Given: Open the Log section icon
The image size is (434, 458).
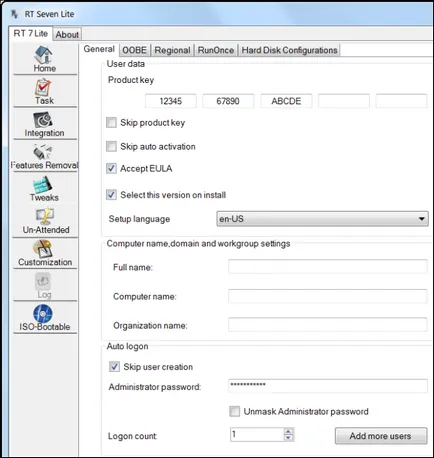Looking at the screenshot, I should pos(43,281).
